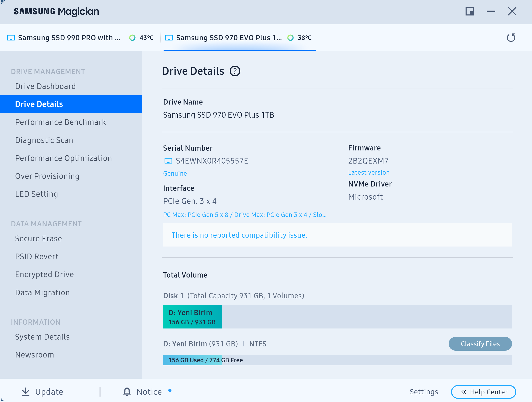
Task: Open the Help Center panel
Action: 483,392
